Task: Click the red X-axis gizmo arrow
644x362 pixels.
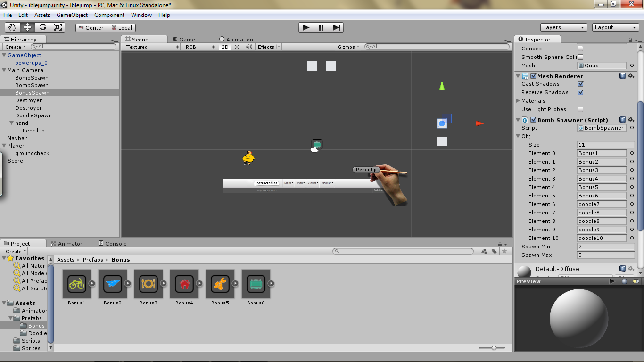Action: (480, 123)
